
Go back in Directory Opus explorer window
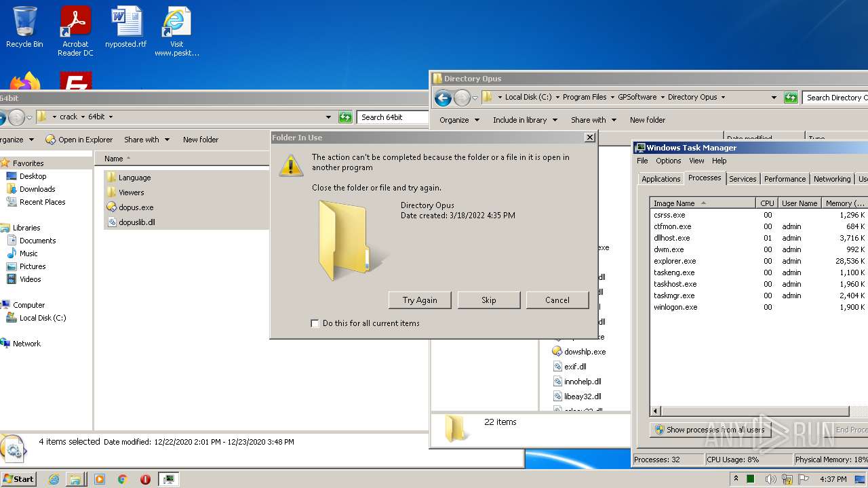pyautogui.click(x=443, y=98)
